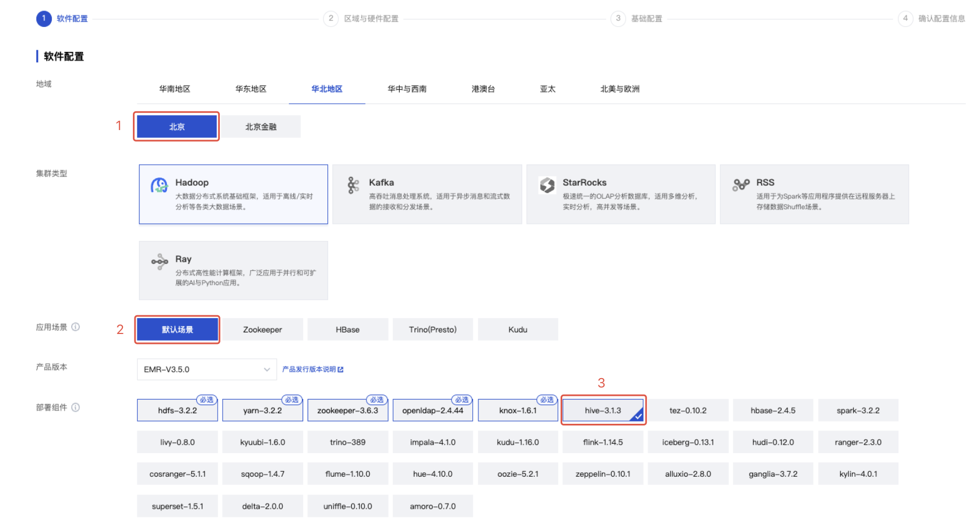Open the EMR-V3.5.0 version dropdown
Viewport: 980px width, 528px height.
tap(206, 369)
